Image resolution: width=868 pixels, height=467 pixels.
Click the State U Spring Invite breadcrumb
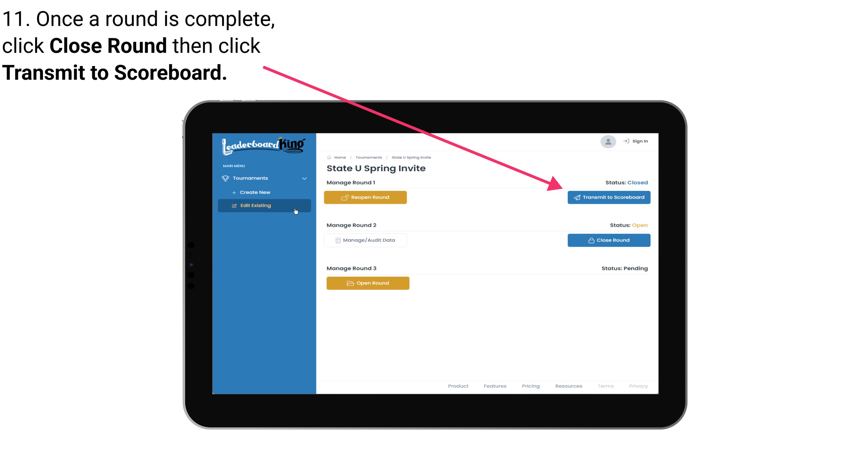pyautogui.click(x=411, y=157)
